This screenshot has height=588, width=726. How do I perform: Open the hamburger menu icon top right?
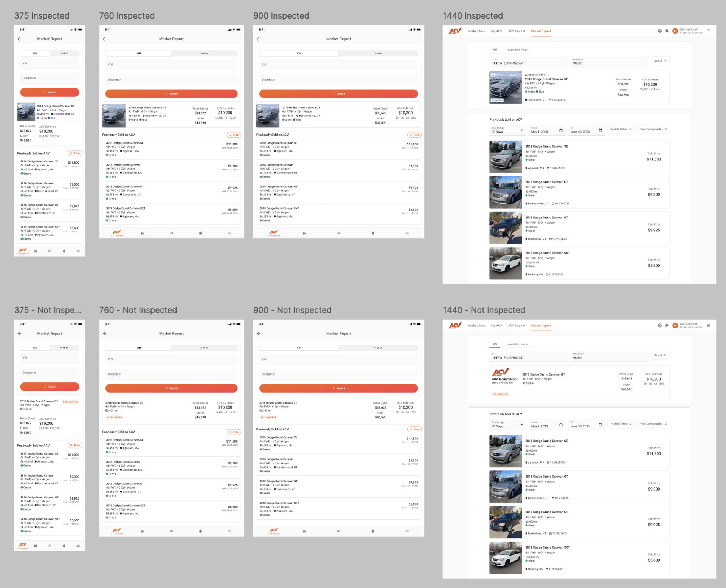point(709,31)
